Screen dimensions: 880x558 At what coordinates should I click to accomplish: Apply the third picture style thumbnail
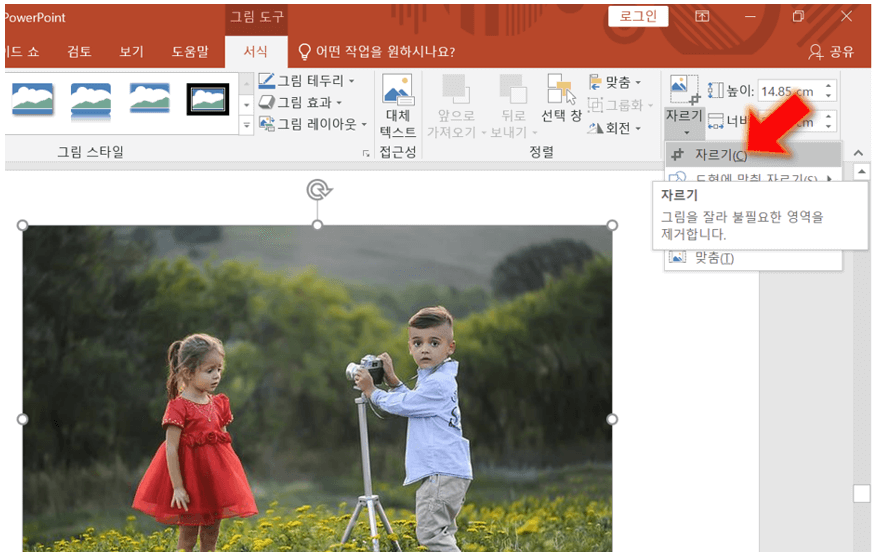tap(149, 99)
